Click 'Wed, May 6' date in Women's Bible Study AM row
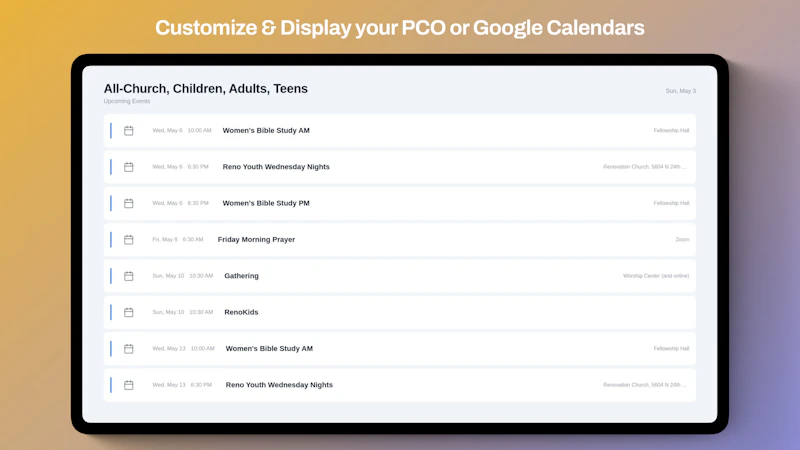 (167, 131)
